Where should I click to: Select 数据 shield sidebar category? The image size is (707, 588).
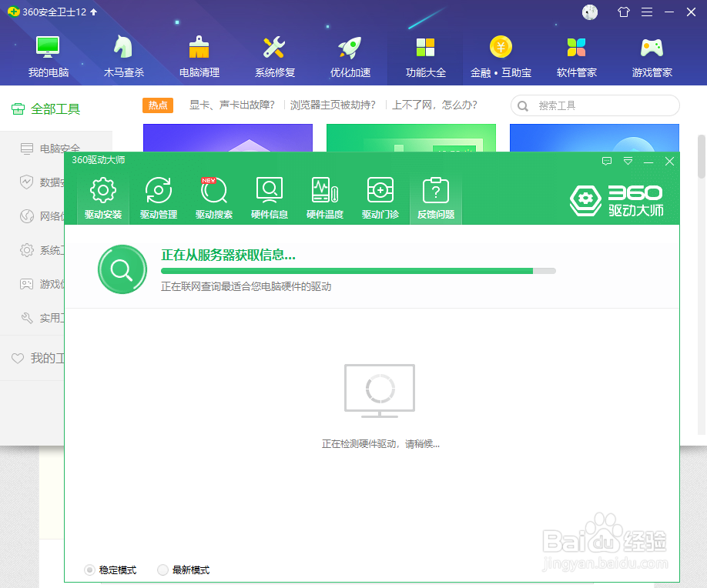[x=42, y=182]
